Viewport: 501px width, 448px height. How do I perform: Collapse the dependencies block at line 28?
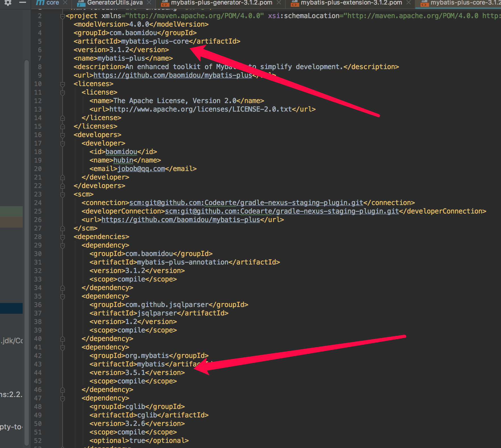[x=62, y=237]
